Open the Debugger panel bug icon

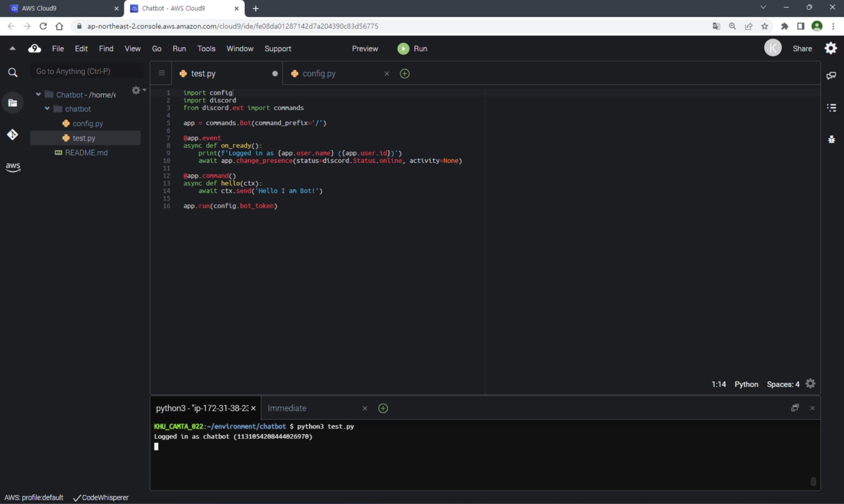[831, 139]
